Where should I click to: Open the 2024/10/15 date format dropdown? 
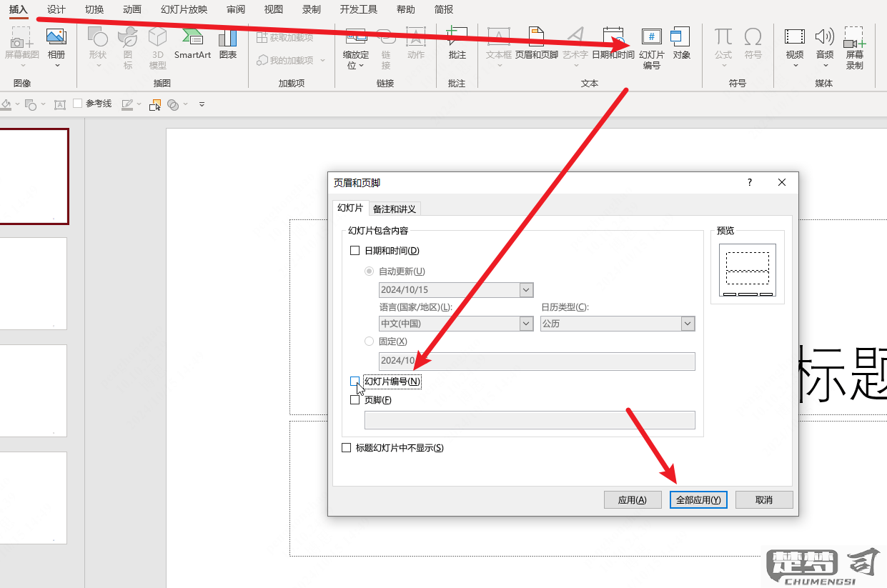tap(526, 290)
